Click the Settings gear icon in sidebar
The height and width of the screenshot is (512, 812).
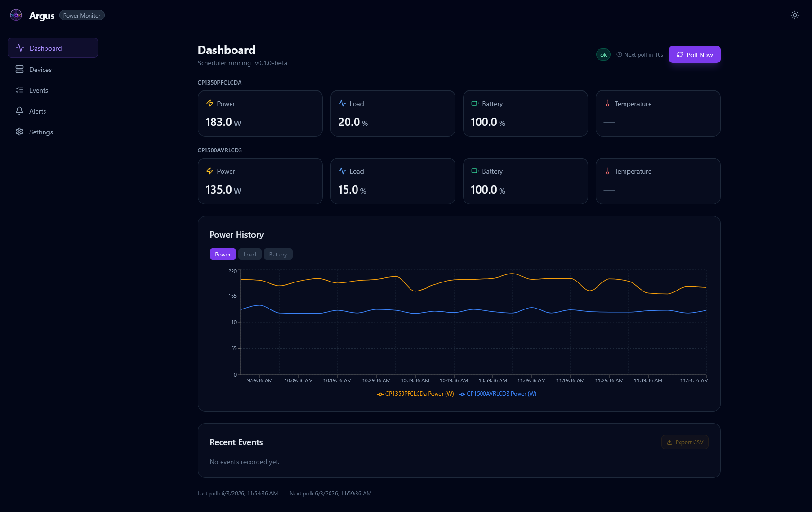click(19, 132)
